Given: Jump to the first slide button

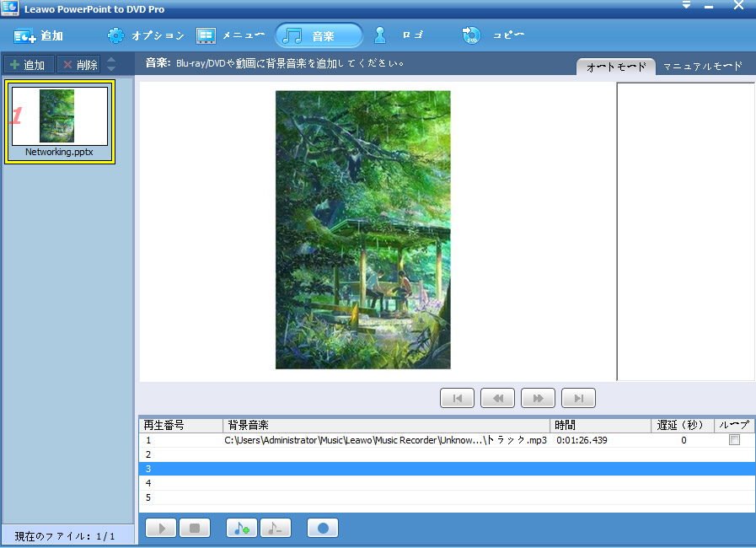Looking at the screenshot, I should tap(457, 398).
